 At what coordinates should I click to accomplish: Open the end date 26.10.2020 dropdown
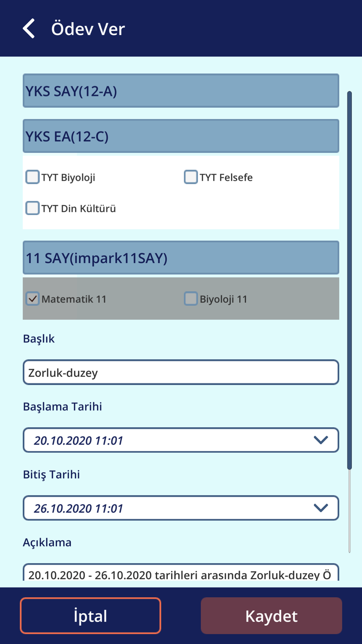[181, 508]
